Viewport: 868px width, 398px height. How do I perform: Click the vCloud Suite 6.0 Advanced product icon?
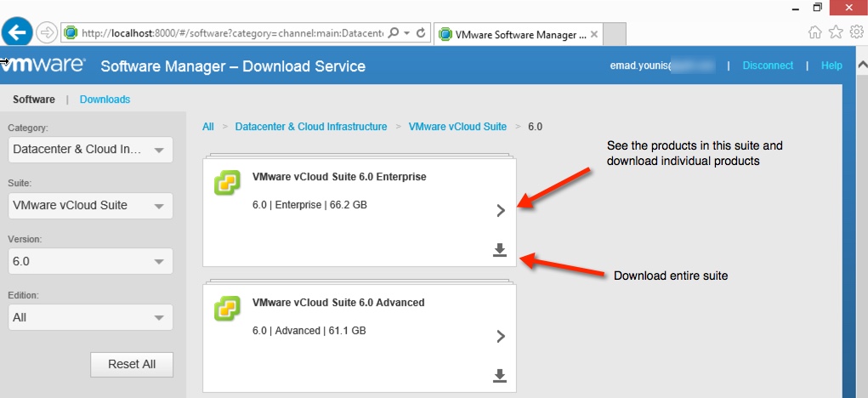(x=227, y=310)
